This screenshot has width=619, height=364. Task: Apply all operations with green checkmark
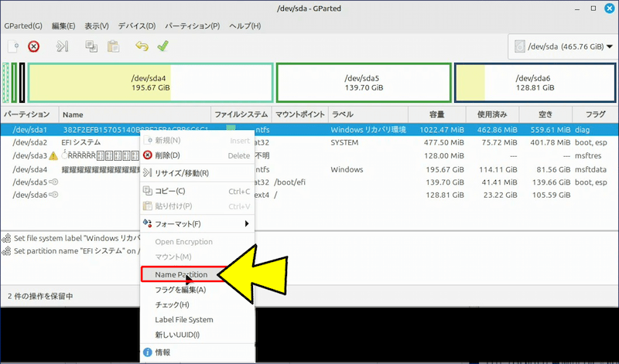click(x=162, y=46)
